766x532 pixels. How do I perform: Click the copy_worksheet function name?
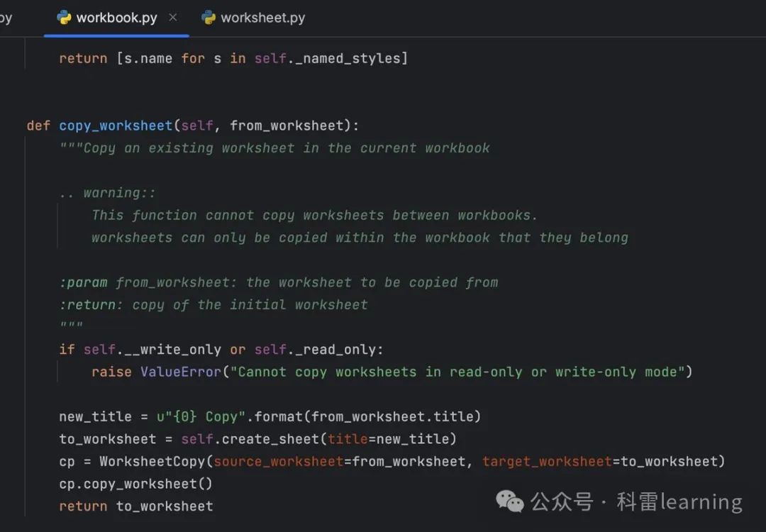click(116, 126)
